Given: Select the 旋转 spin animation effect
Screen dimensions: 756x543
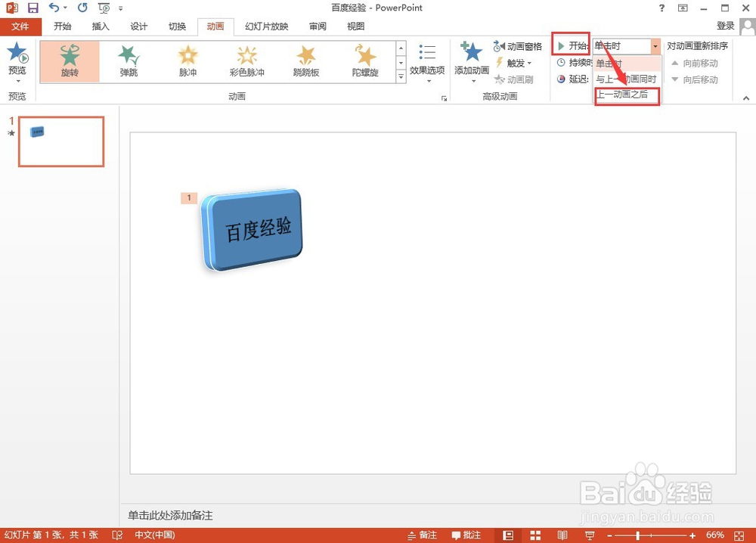Looking at the screenshot, I should click(x=70, y=61).
